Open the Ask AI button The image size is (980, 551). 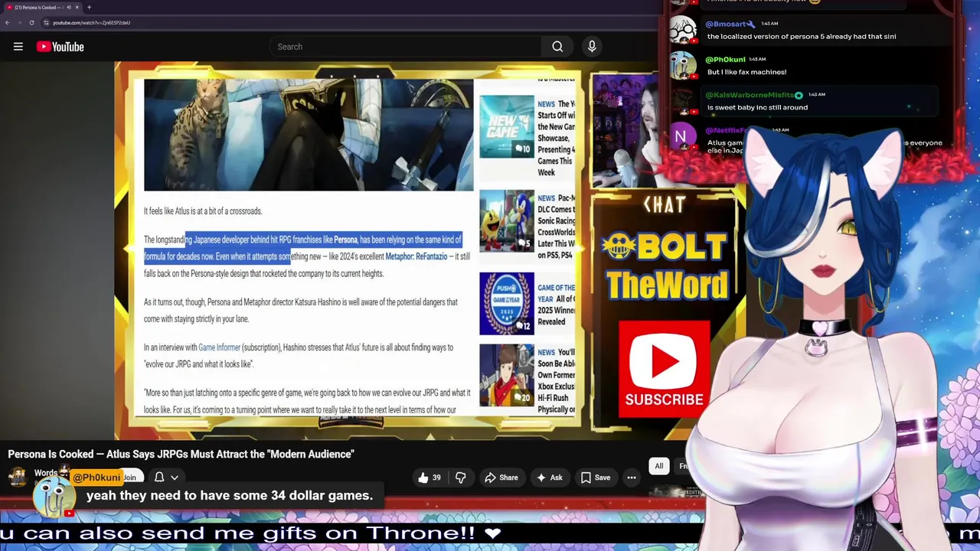[x=550, y=478]
